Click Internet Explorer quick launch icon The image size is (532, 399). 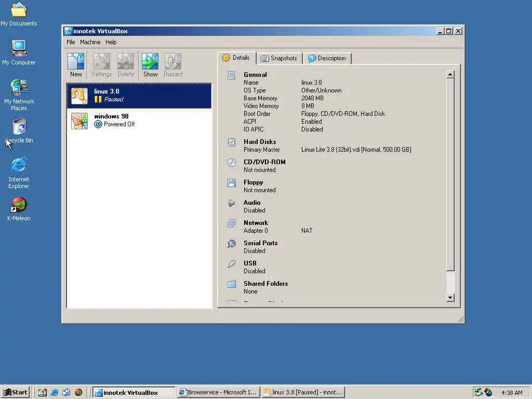pyautogui.click(x=54, y=392)
